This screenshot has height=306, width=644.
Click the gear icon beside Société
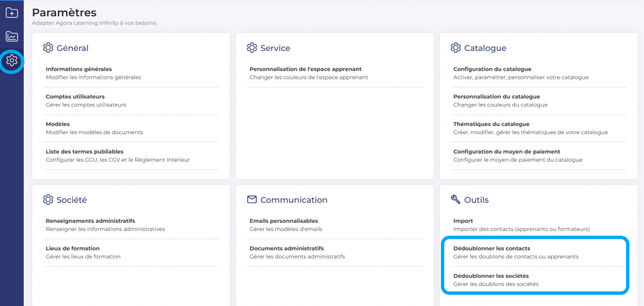coord(48,200)
